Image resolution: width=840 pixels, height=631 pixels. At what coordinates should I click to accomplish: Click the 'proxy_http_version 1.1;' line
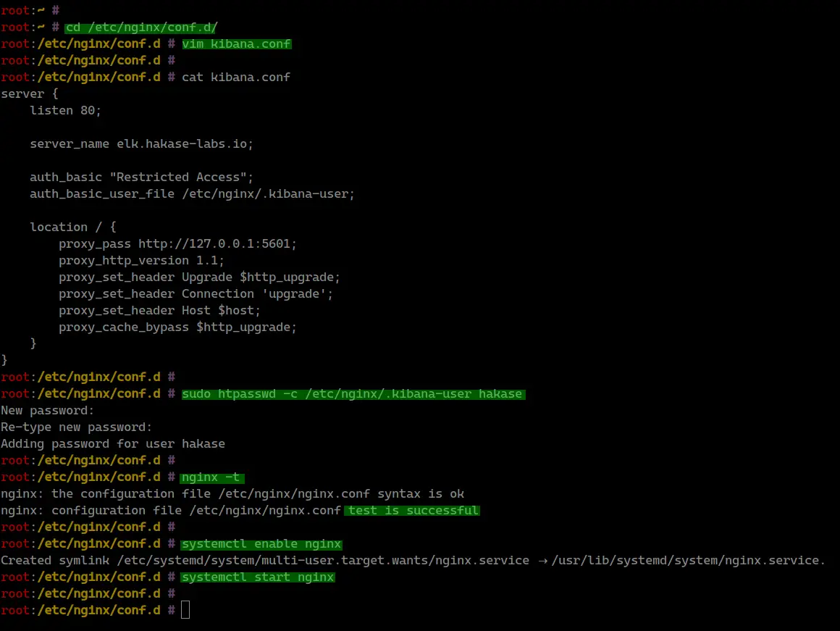[141, 261]
